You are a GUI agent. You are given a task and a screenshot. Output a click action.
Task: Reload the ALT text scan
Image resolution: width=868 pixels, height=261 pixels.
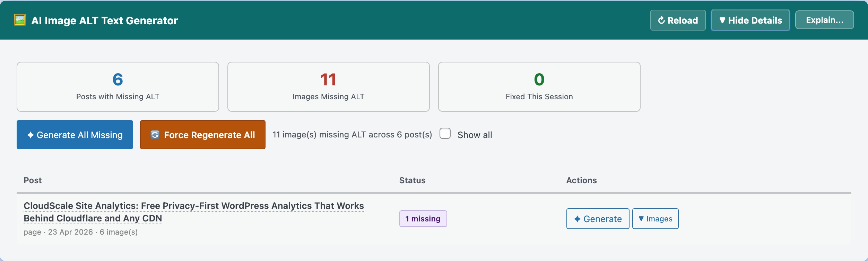pyautogui.click(x=678, y=20)
